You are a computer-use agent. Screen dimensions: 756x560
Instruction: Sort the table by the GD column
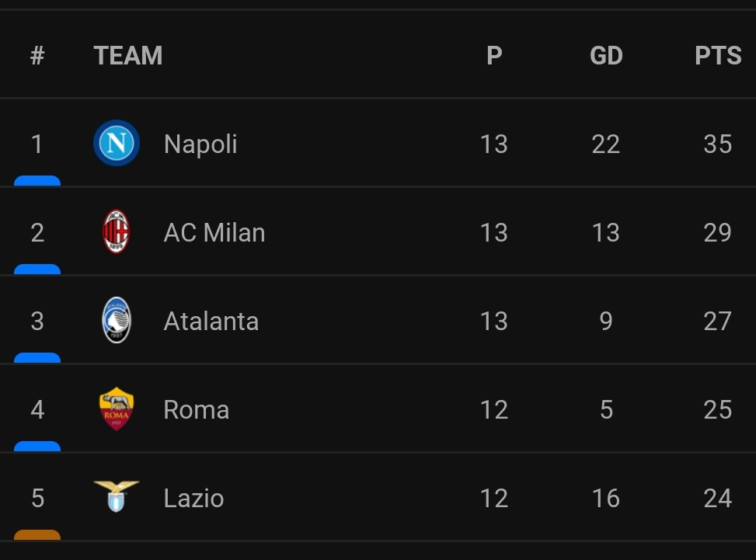(605, 54)
